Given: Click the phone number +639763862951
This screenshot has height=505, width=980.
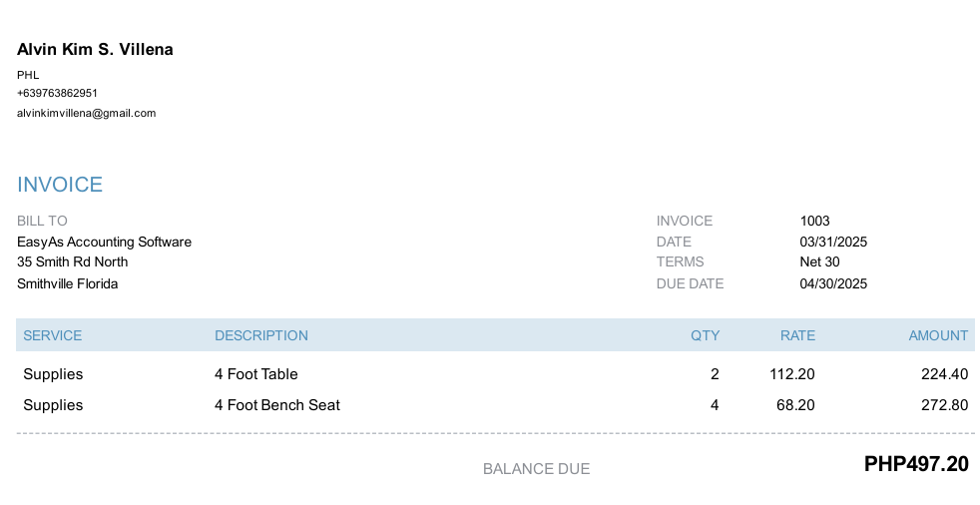Looking at the screenshot, I should [57, 93].
